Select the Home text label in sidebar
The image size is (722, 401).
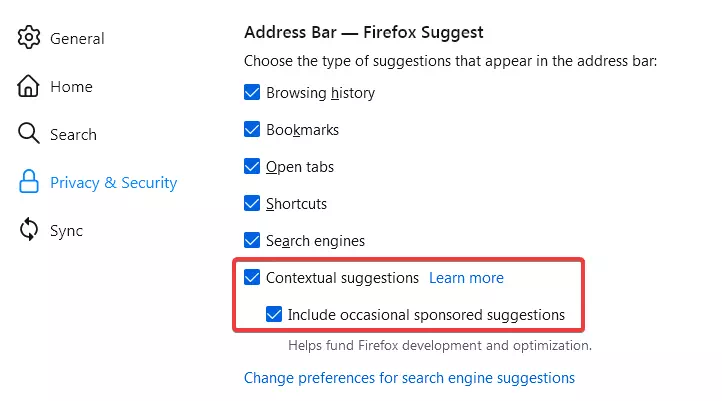tap(71, 87)
